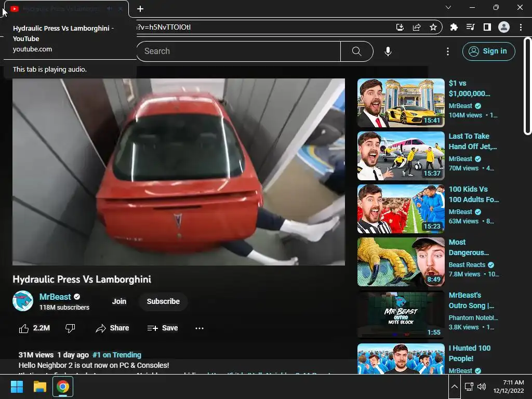
Task: Click the 31M views text in the description
Action: point(36,355)
